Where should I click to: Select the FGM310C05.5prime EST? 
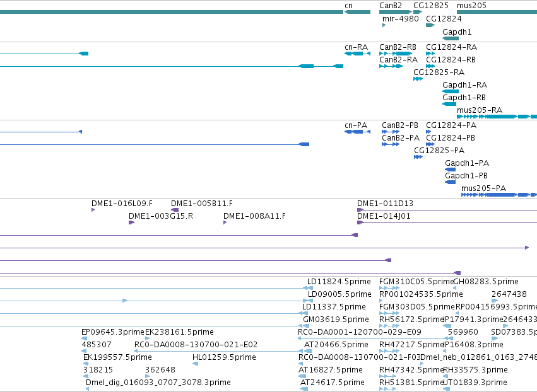pyautogui.click(x=389, y=288)
